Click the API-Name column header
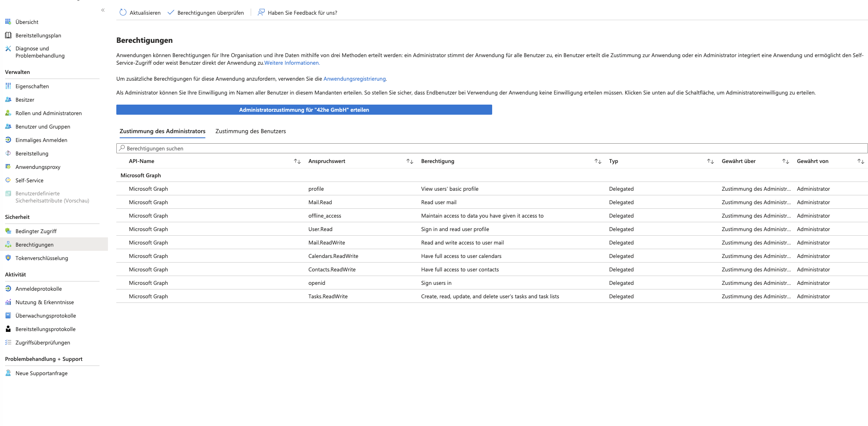This screenshot has width=868, height=426. tap(142, 161)
